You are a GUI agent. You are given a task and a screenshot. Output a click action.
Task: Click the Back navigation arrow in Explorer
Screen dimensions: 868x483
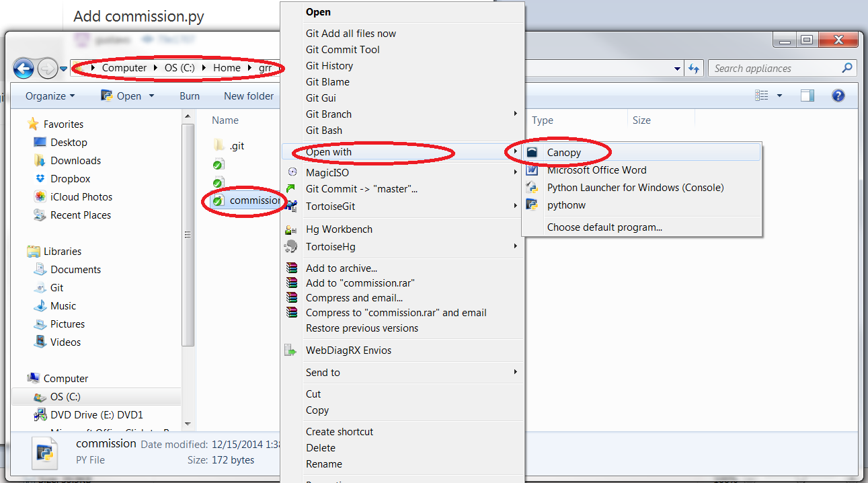(24, 68)
